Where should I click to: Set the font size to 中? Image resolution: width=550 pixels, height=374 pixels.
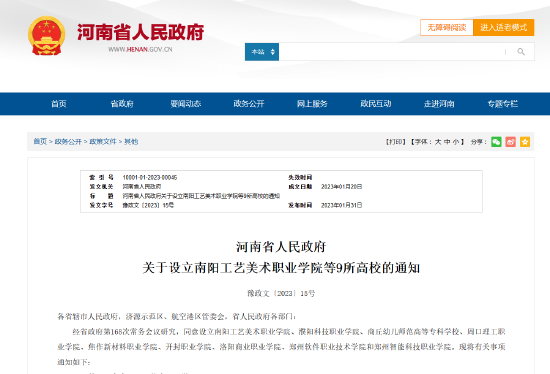pyautogui.click(x=447, y=142)
